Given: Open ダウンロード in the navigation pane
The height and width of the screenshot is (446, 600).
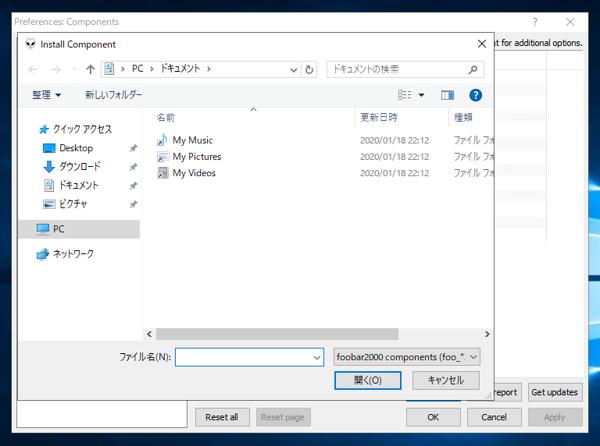Looking at the screenshot, I should tap(72, 167).
